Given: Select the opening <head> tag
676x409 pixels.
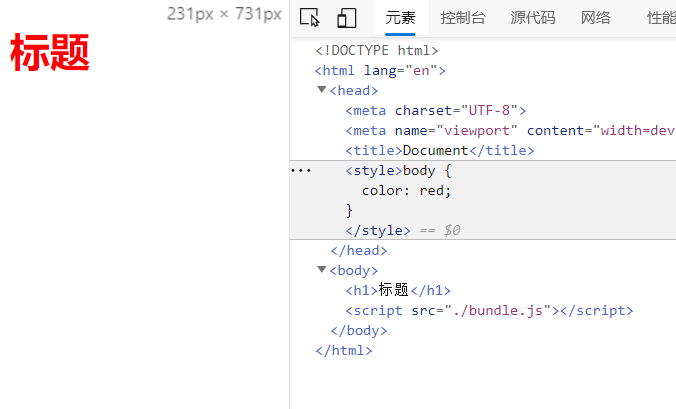Looking at the screenshot, I should pos(354,91).
